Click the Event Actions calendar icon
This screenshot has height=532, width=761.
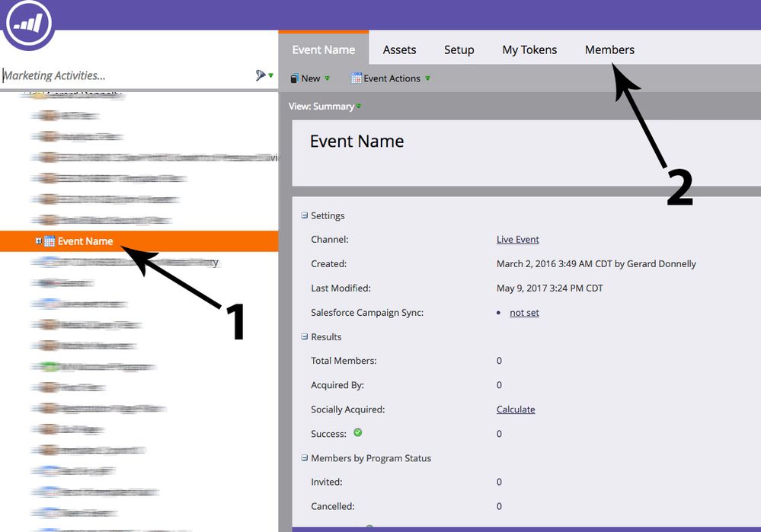pyautogui.click(x=356, y=78)
